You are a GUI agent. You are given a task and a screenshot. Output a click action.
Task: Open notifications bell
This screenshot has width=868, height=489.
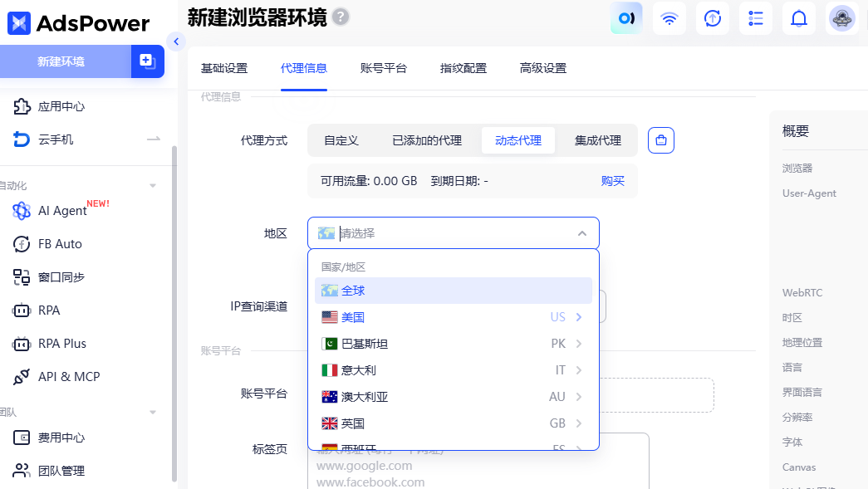[799, 18]
